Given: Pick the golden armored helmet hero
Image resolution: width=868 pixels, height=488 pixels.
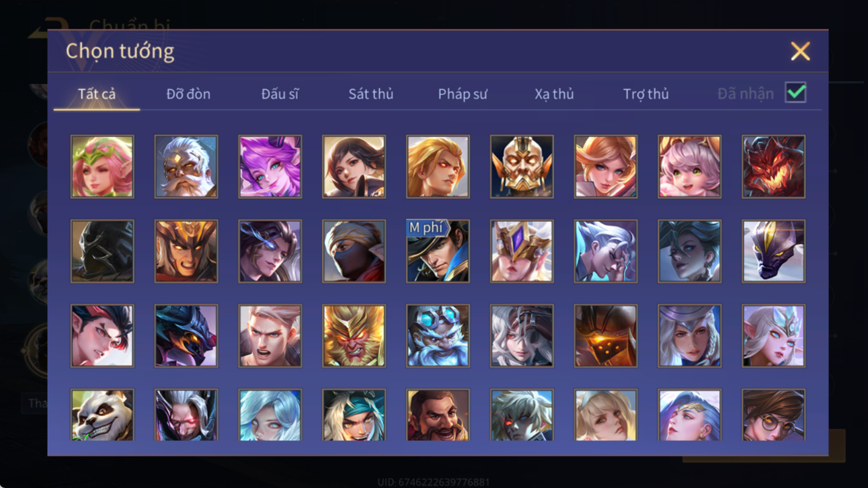Looking at the screenshot, I should click(x=522, y=167).
